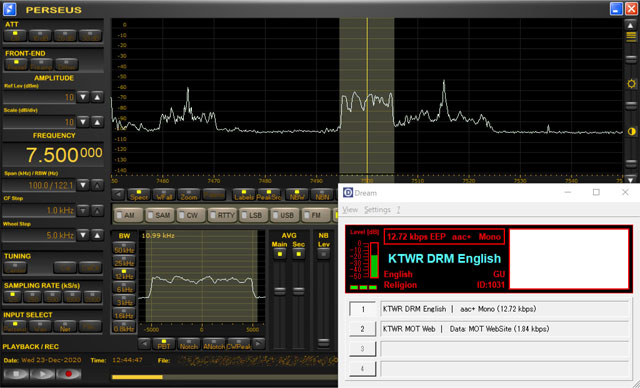The image size is (640, 388).
Task: Select CW demodulation mode
Action: click(191, 215)
